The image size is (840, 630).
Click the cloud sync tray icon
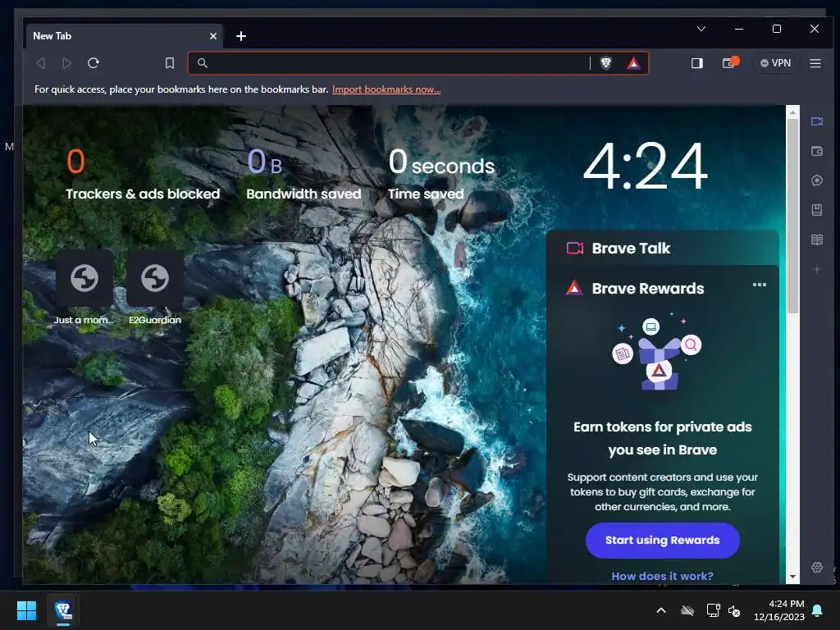(x=687, y=610)
